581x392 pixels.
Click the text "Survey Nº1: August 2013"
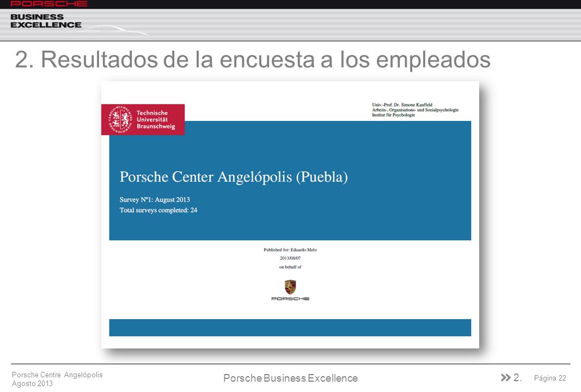(155, 200)
